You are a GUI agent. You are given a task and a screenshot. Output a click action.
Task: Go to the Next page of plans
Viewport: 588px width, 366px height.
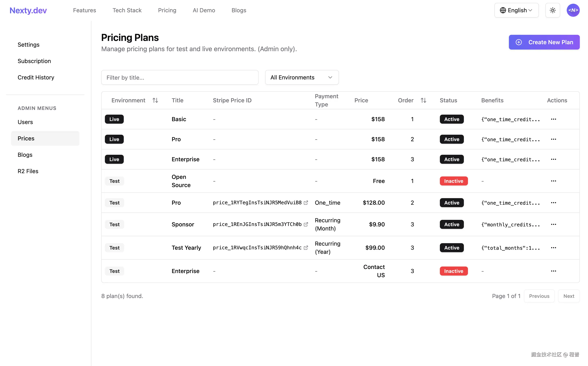point(569,296)
